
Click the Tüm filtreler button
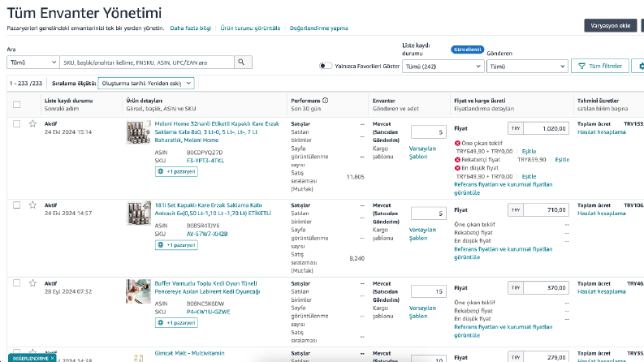click(600, 66)
